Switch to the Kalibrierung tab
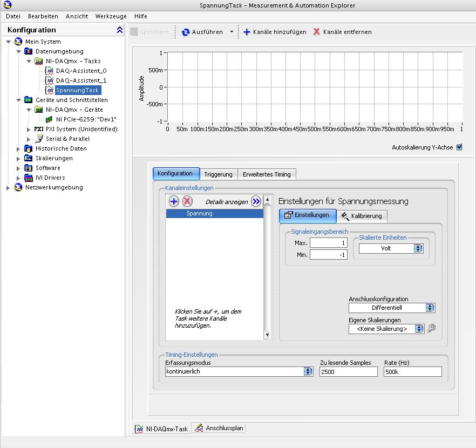Viewport: 476px width, 448px height. coord(361,216)
